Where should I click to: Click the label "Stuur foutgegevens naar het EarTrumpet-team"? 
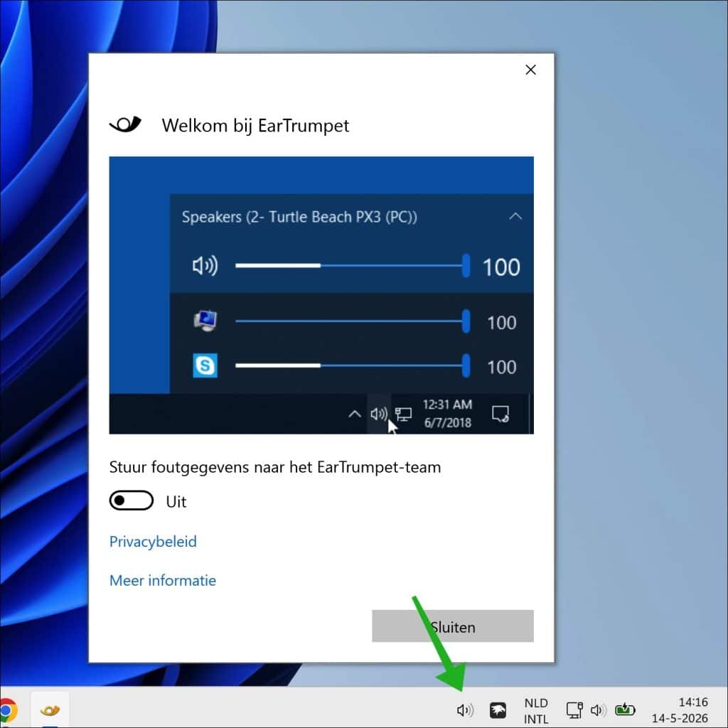(x=275, y=467)
